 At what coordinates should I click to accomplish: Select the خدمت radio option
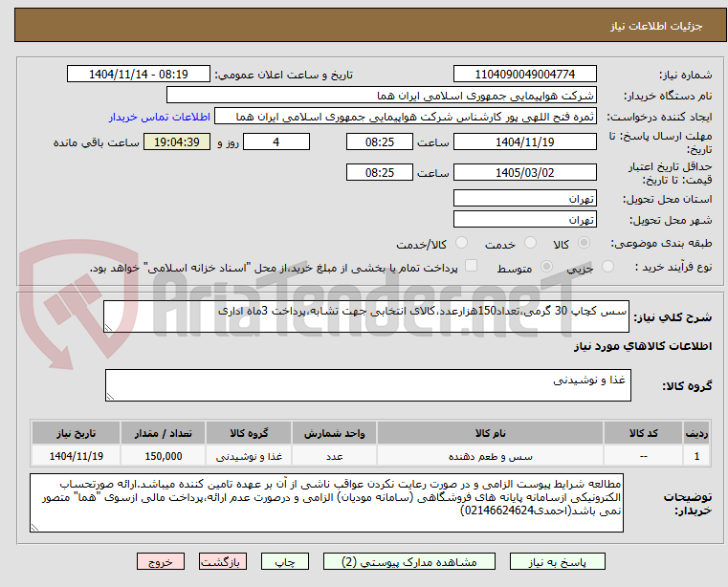click(530, 243)
